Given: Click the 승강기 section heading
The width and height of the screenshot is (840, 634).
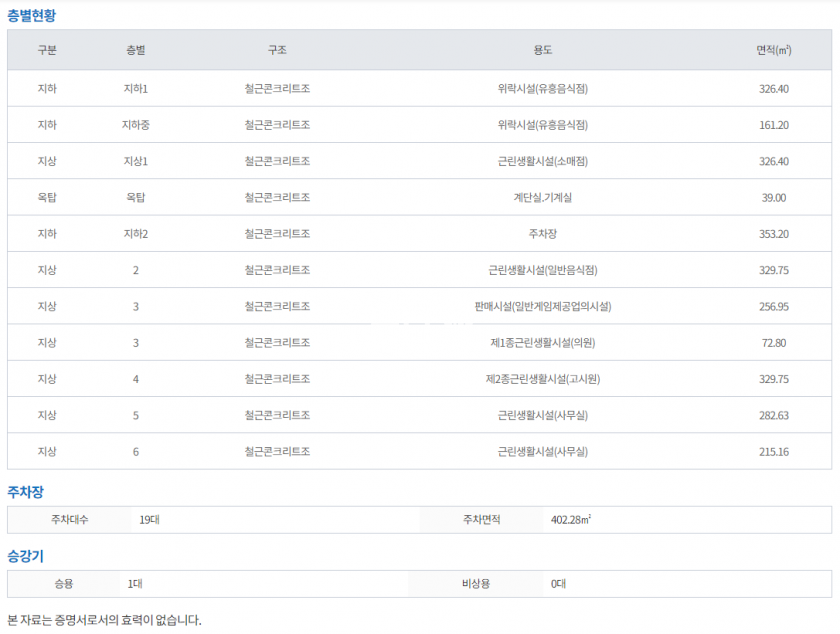Looking at the screenshot, I should click(25, 555).
